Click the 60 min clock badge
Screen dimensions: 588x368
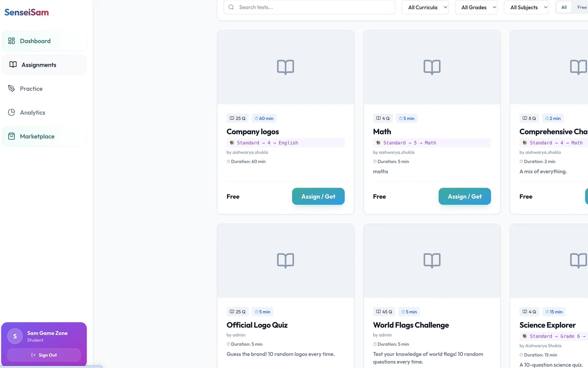264,118
